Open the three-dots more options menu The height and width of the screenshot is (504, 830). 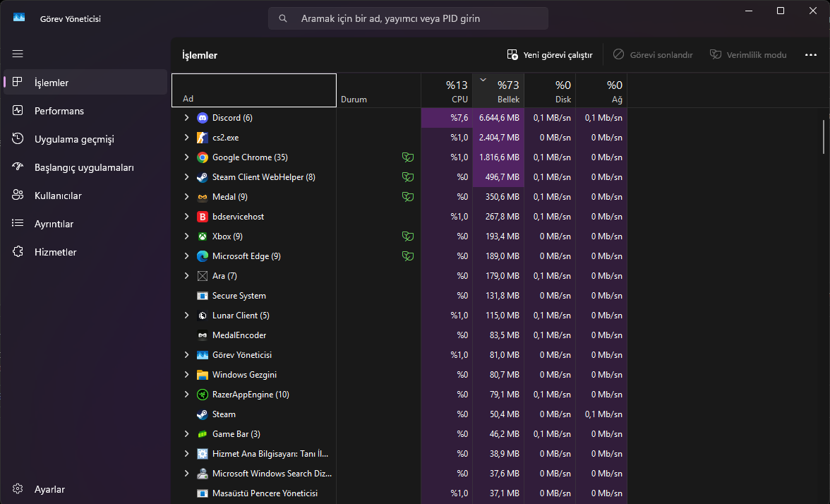(810, 55)
